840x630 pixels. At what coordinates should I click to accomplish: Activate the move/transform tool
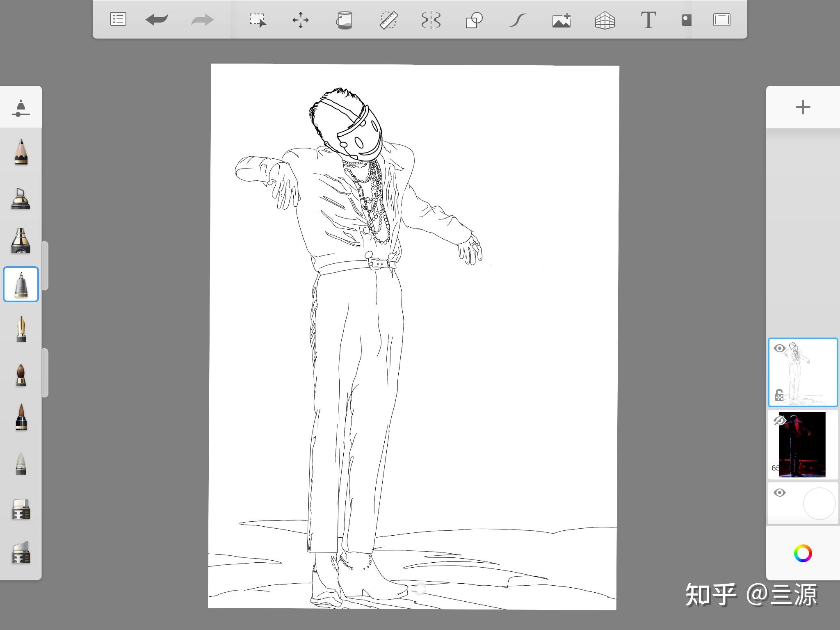point(301,20)
